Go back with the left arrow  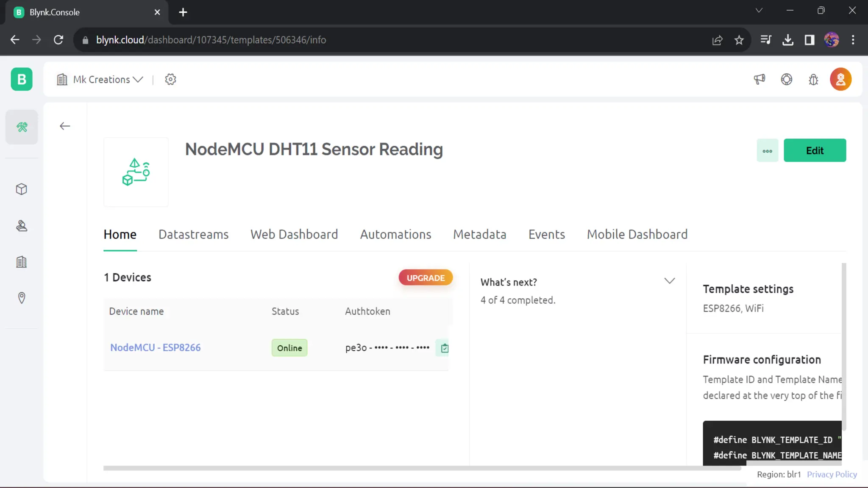pos(65,126)
